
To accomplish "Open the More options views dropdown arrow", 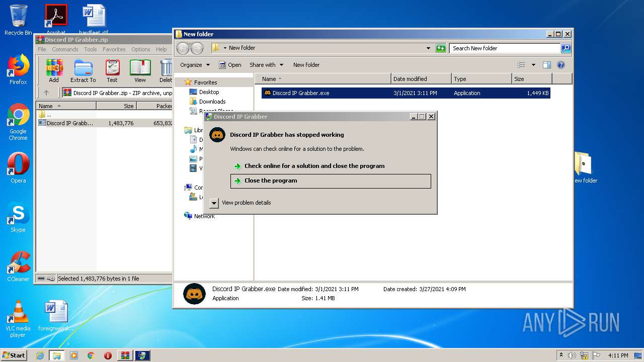I will pos(533,65).
